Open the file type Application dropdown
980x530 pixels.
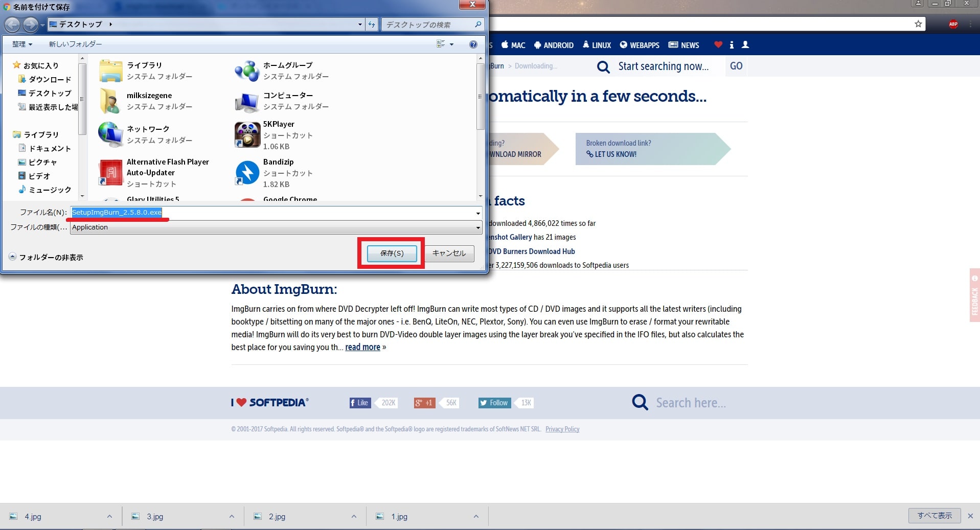coord(478,227)
